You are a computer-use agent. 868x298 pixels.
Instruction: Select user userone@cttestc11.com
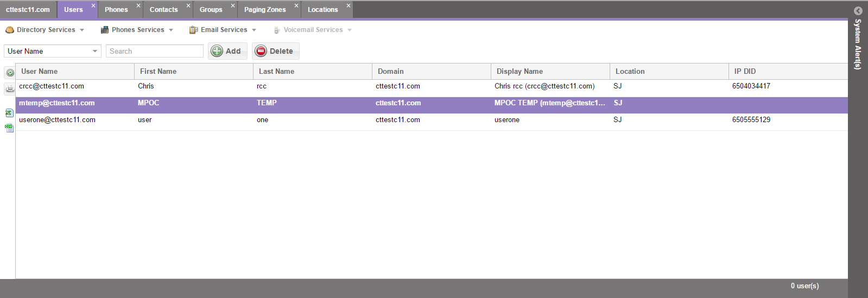click(x=57, y=120)
